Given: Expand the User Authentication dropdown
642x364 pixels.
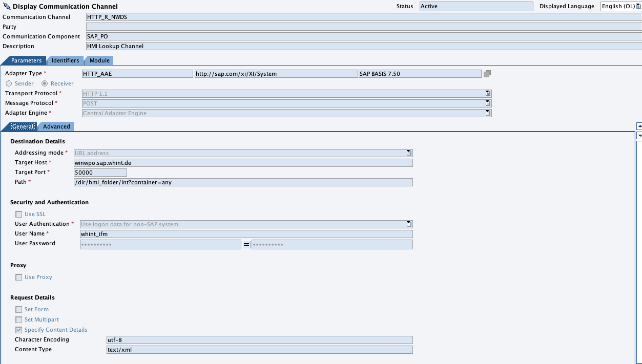Looking at the screenshot, I should tap(408, 224).
